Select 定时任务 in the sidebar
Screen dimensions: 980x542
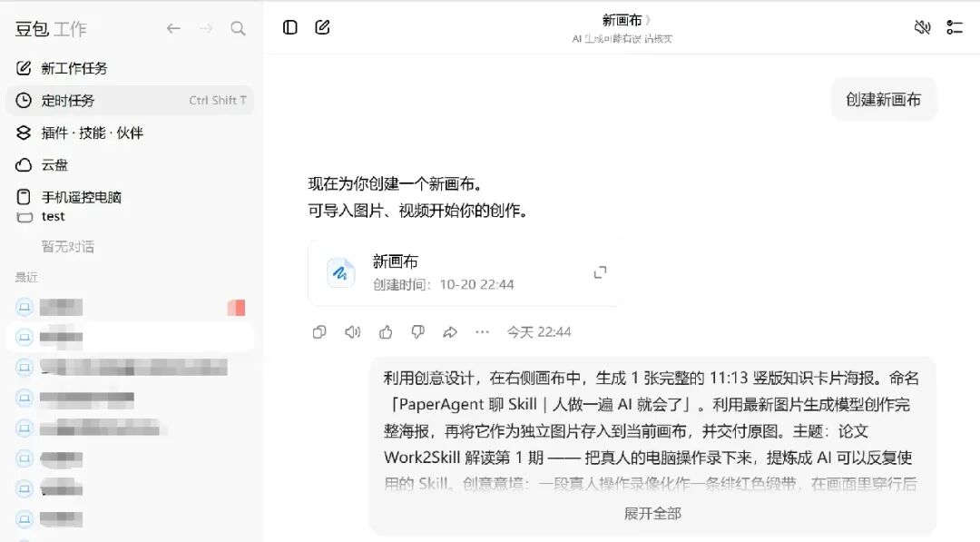130,101
